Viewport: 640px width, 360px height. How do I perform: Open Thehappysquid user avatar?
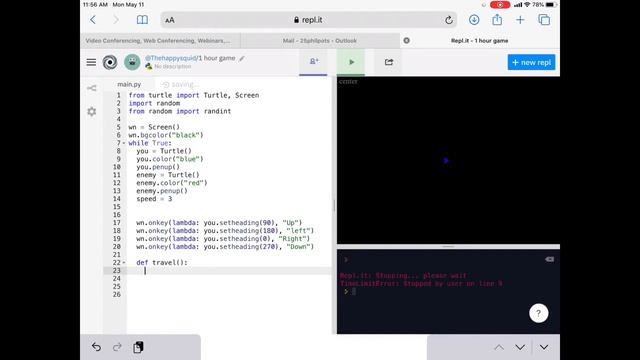[x=132, y=62]
